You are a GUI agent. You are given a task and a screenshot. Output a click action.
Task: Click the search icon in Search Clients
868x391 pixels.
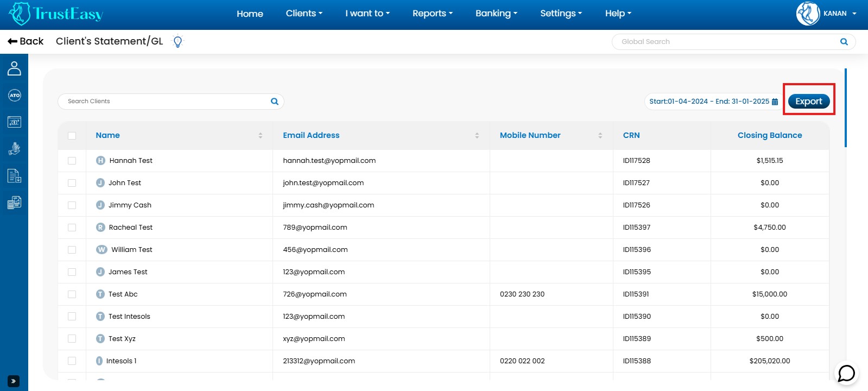point(274,102)
